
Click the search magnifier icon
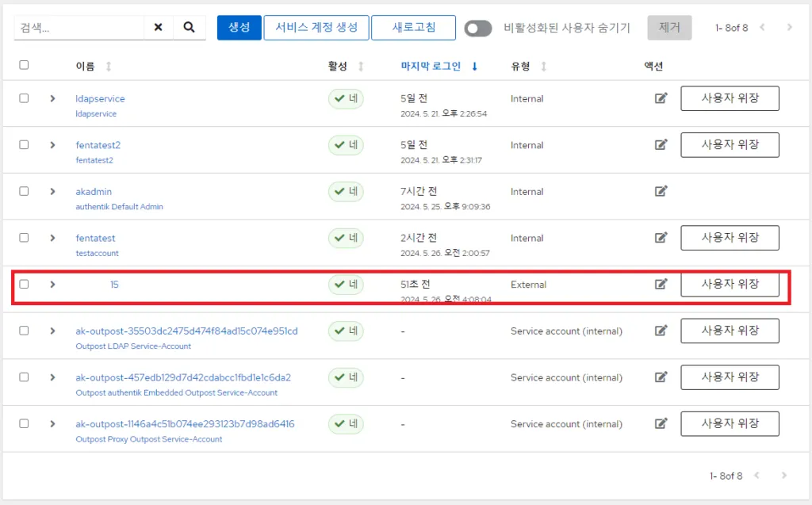(x=189, y=27)
